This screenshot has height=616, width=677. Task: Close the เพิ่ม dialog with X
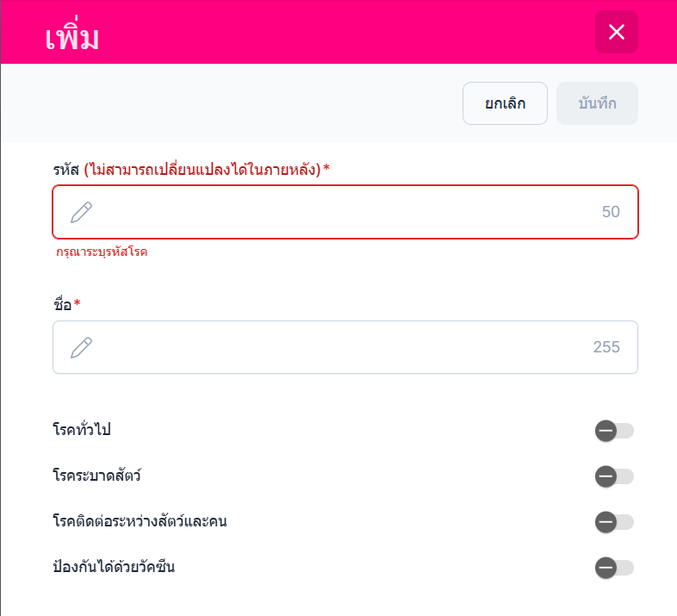click(x=616, y=33)
